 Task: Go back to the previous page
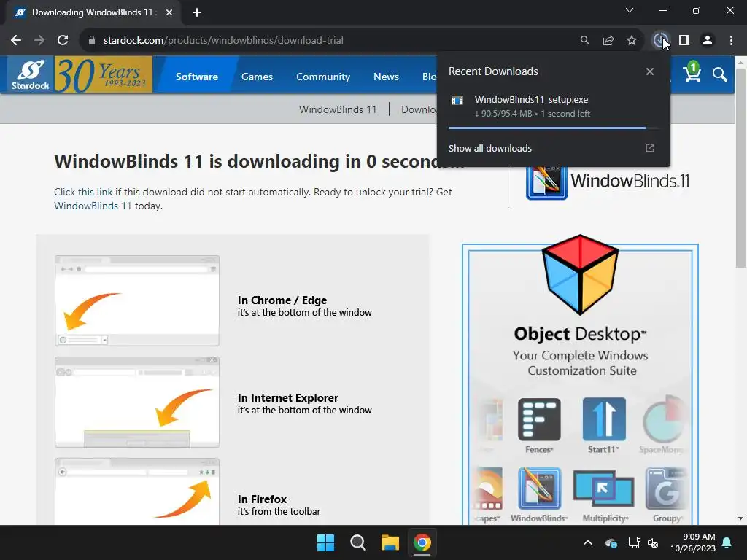(x=16, y=41)
